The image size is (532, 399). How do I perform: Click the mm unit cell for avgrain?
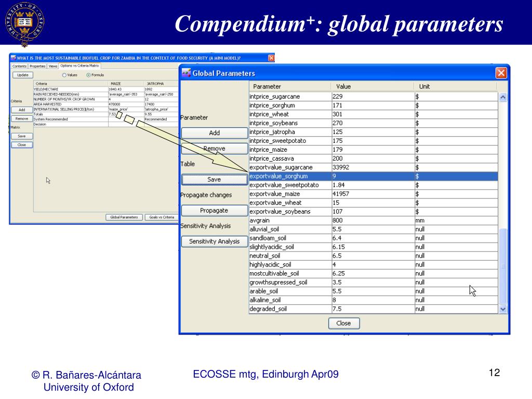coord(456,220)
